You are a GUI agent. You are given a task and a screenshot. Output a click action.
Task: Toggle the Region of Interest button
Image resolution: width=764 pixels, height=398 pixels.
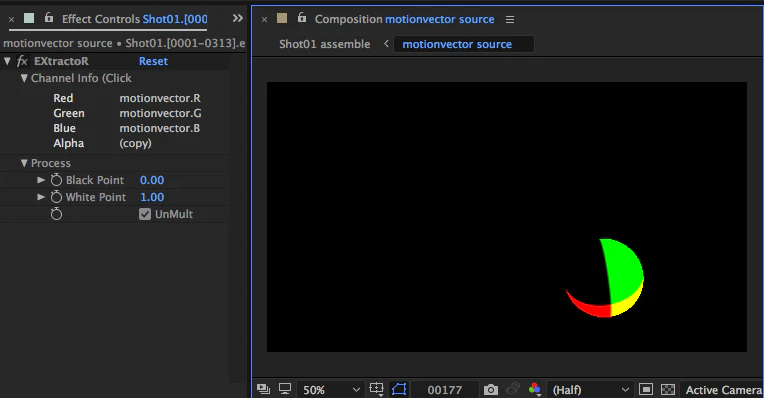646,389
